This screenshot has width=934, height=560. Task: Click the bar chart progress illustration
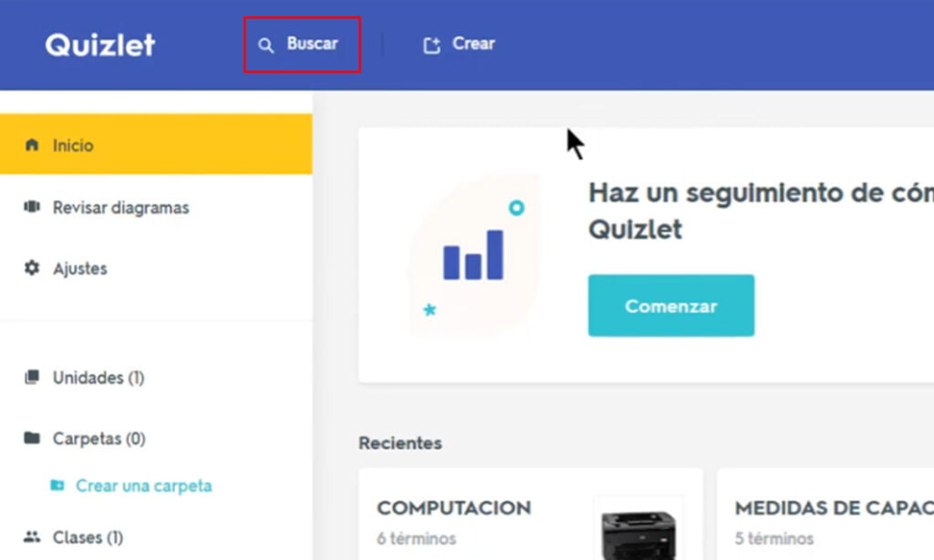[473, 255]
